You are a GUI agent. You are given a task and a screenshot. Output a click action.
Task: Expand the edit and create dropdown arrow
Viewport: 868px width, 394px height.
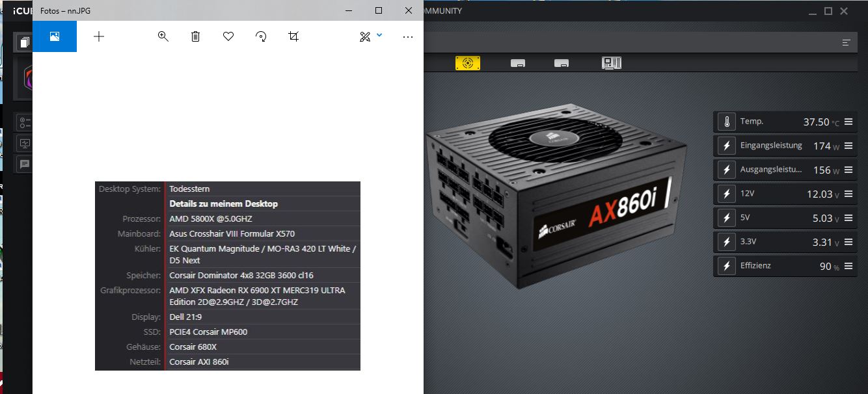[379, 35]
